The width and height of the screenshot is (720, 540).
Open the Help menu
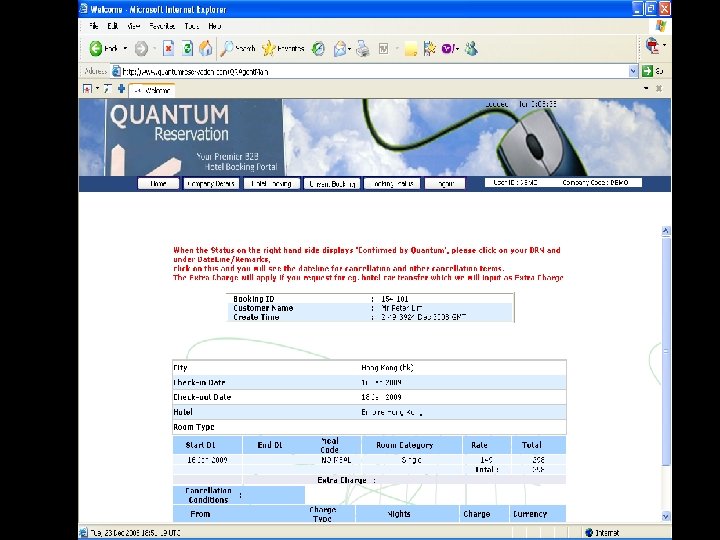click(x=214, y=26)
